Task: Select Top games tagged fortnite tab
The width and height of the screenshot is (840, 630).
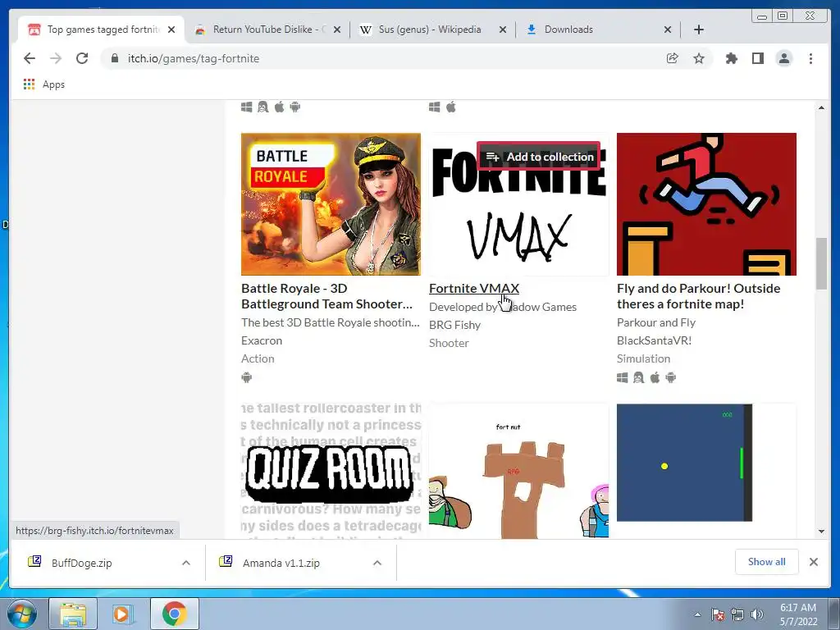Action: click(x=101, y=30)
